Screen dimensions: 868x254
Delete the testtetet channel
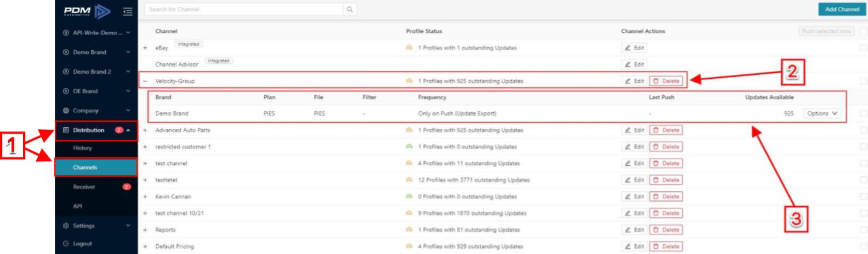666,180
